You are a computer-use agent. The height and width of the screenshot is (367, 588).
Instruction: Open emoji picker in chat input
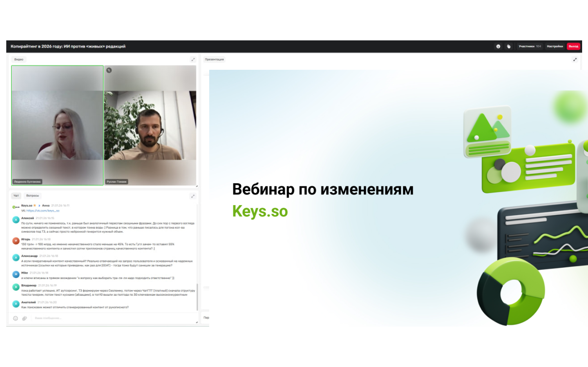click(16, 318)
